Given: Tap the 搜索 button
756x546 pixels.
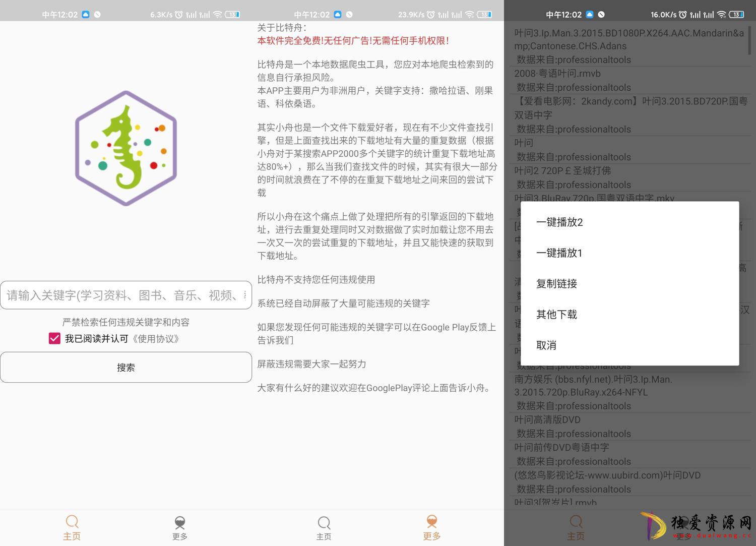Looking at the screenshot, I should coord(126,367).
